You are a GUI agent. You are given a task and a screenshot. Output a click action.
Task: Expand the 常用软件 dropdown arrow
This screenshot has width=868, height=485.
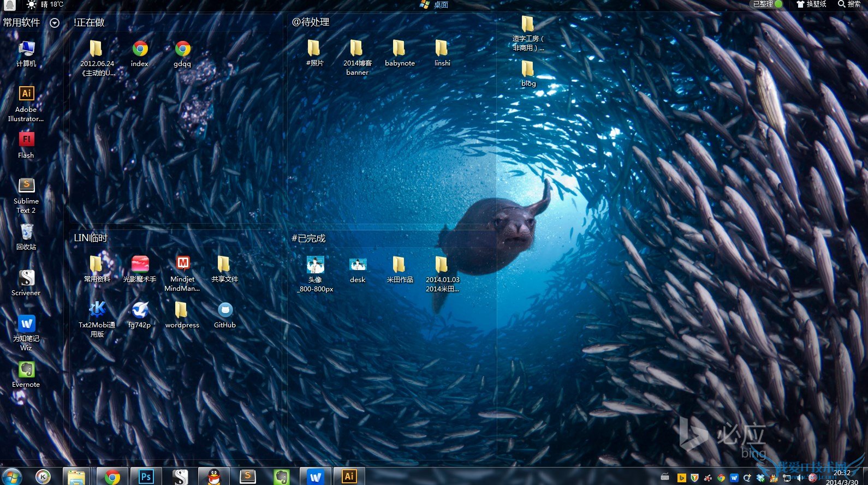[55, 23]
